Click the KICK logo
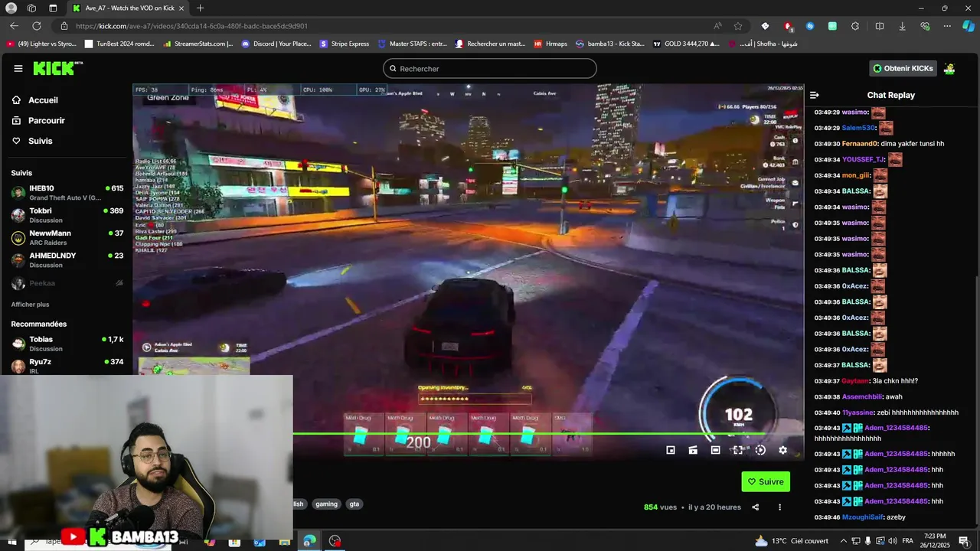Screen dimensions: 980x551 [x=58, y=68]
